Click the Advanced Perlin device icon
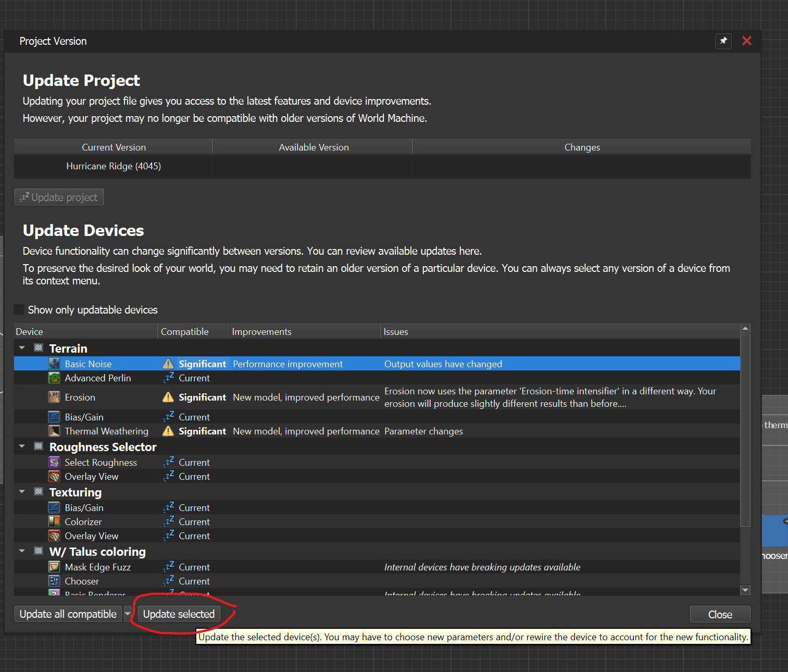 point(54,378)
